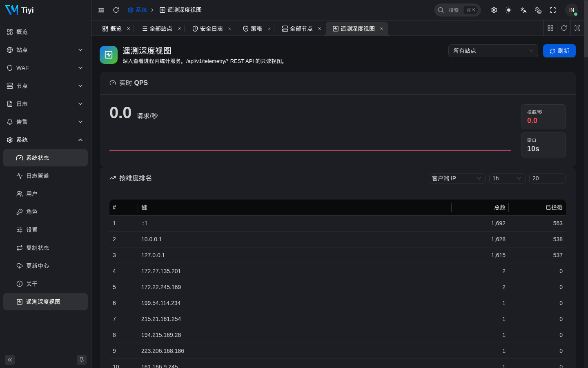The image size is (588, 368).
Task: Open 概览 in the sidebar
Action: pyautogui.click(x=45, y=32)
